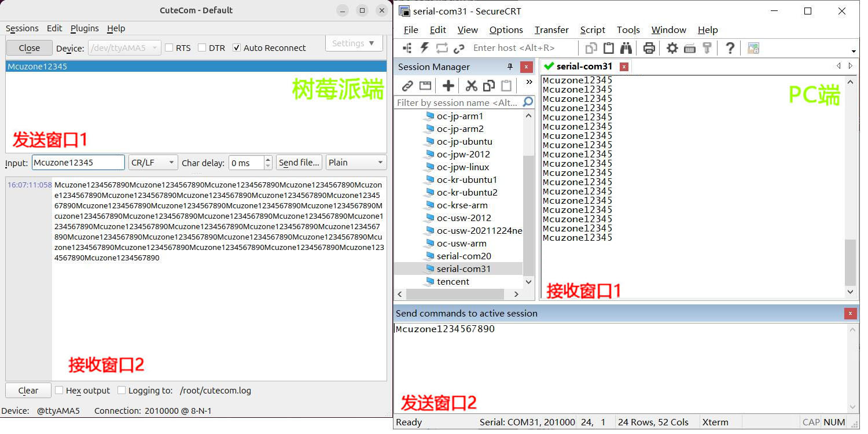Expand Session Manager toolbar overflow chevron

[529, 82]
